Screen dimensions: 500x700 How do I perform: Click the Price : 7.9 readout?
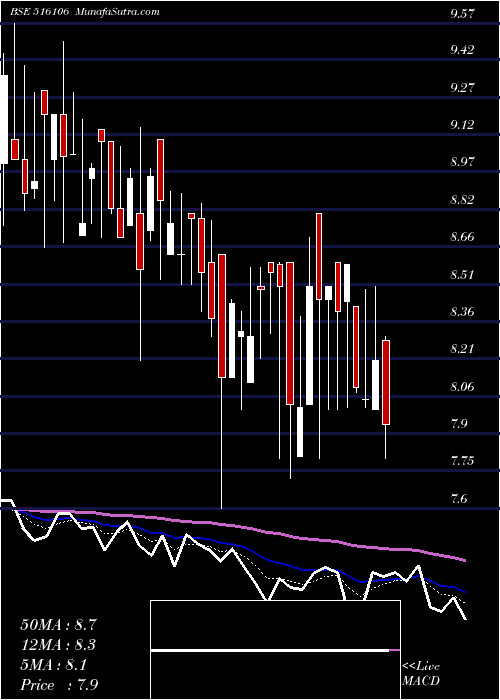(59, 685)
